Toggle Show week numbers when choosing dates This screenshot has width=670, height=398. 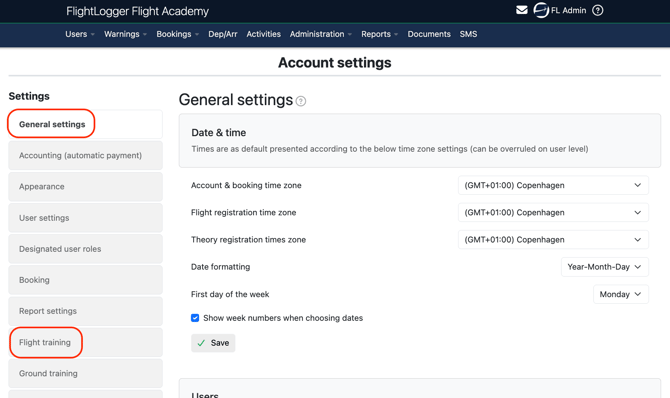tap(195, 318)
